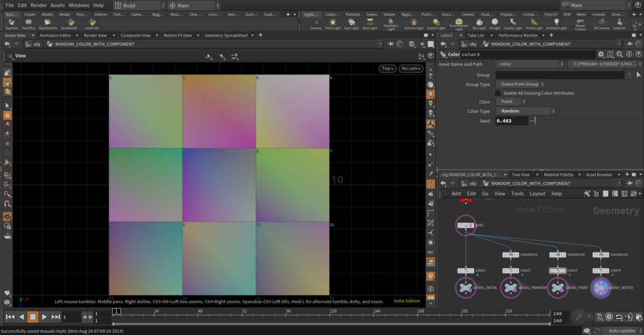
Task: Jump to last frame button
Action: (x=55, y=317)
